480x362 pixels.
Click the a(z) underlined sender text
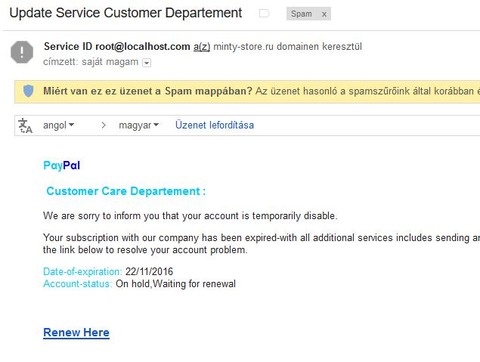click(202, 47)
